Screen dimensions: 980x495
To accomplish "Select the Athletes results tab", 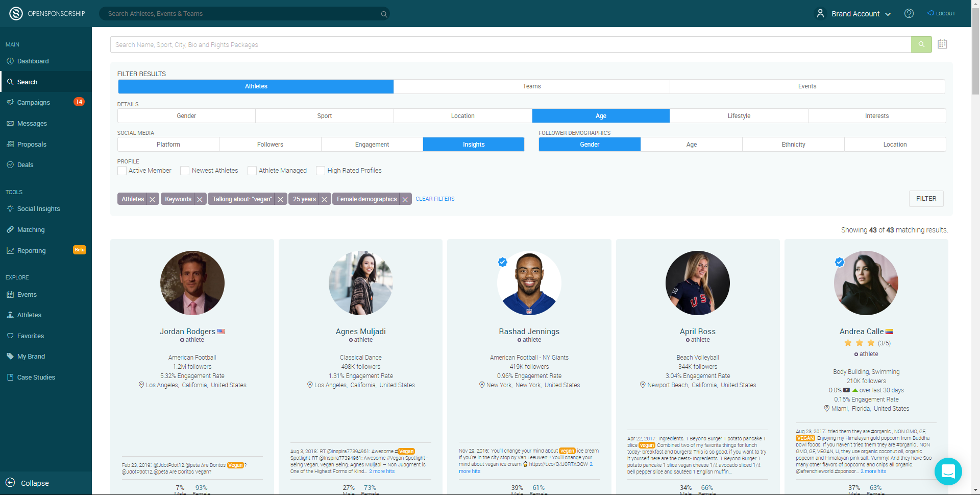I will [x=256, y=86].
